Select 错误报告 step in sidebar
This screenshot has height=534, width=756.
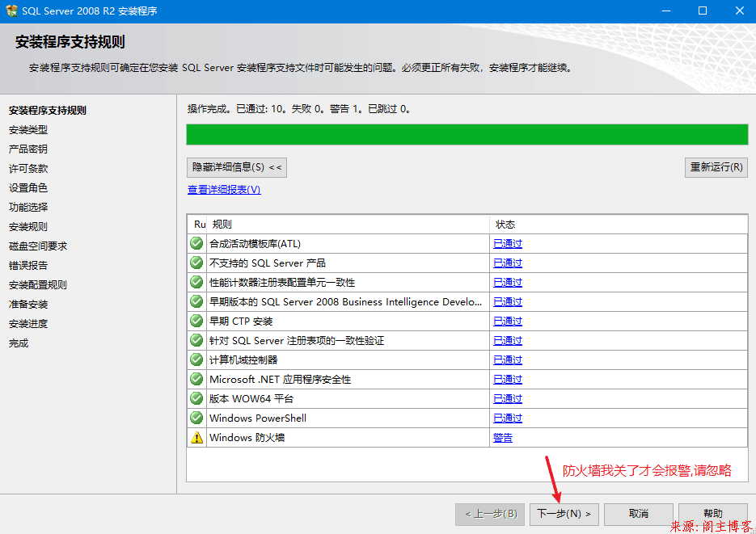(28, 265)
